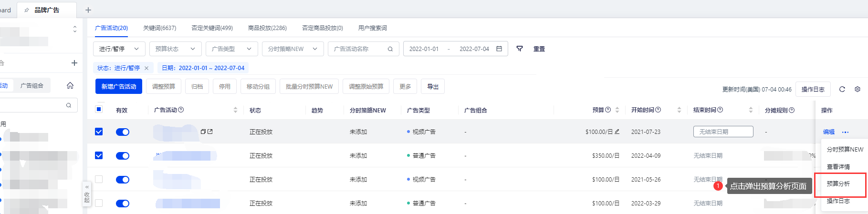The height and width of the screenshot is (214, 868).
Task: Click the 调整原始预算 button
Action: tap(366, 86)
